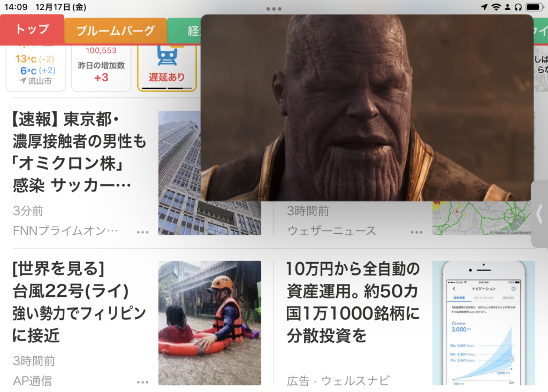548x392 pixels.
Task: Open more options for the FNN article
Action: click(142, 232)
